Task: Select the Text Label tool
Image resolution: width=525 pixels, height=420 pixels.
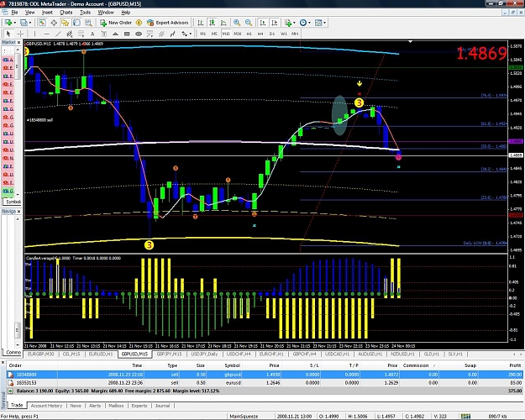Action: 104,34
